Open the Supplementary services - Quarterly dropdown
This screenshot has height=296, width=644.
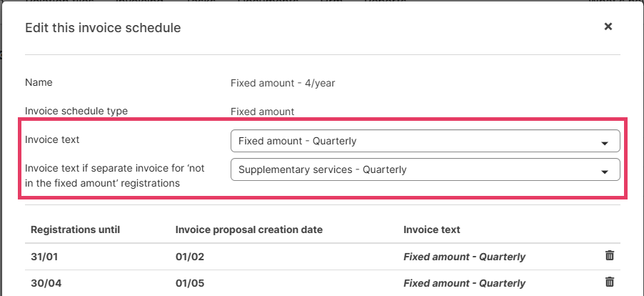(425, 170)
